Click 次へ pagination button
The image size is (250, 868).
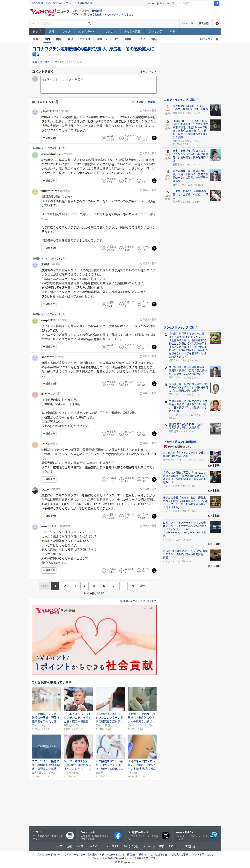pos(144,586)
